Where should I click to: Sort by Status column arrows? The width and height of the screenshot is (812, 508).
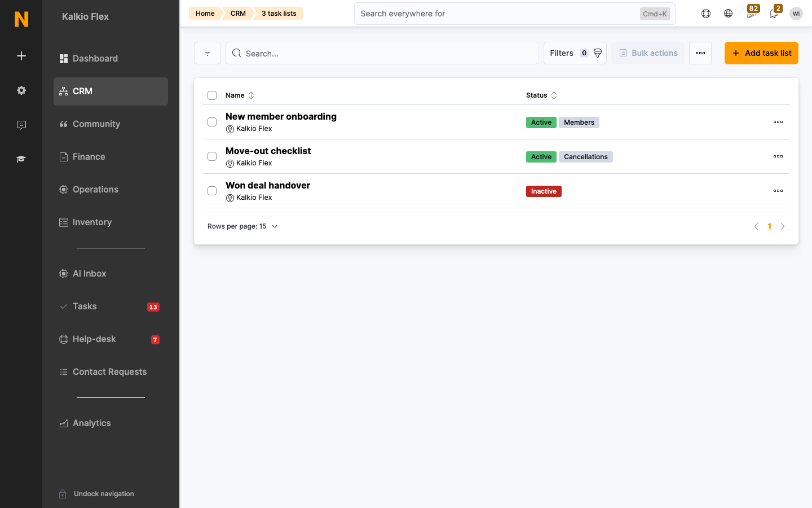(x=554, y=95)
